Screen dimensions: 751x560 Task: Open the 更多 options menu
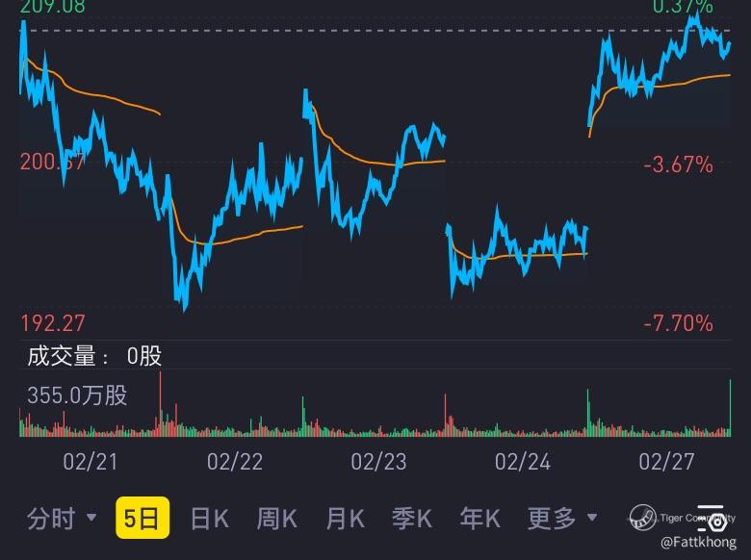tap(552, 519)
